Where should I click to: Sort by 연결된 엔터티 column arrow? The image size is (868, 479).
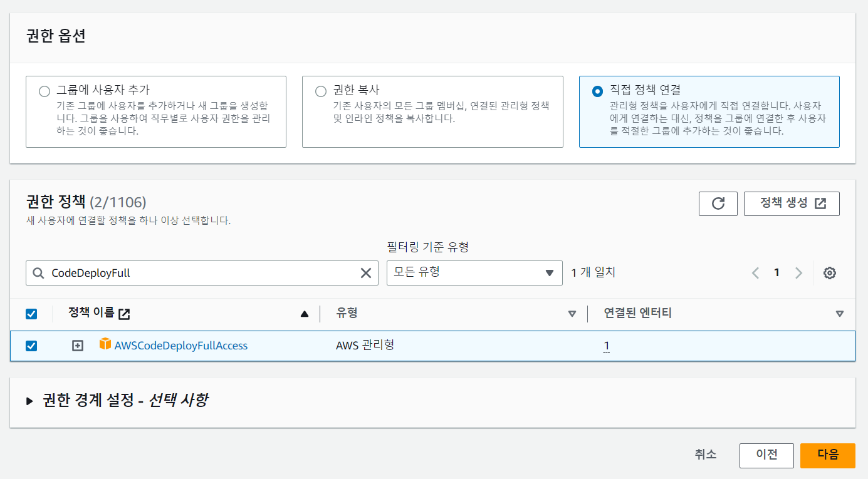click(x=840, y=314)
